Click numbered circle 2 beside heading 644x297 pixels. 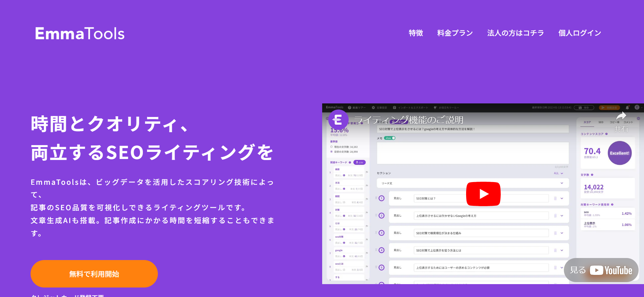[x=382, y=216]
